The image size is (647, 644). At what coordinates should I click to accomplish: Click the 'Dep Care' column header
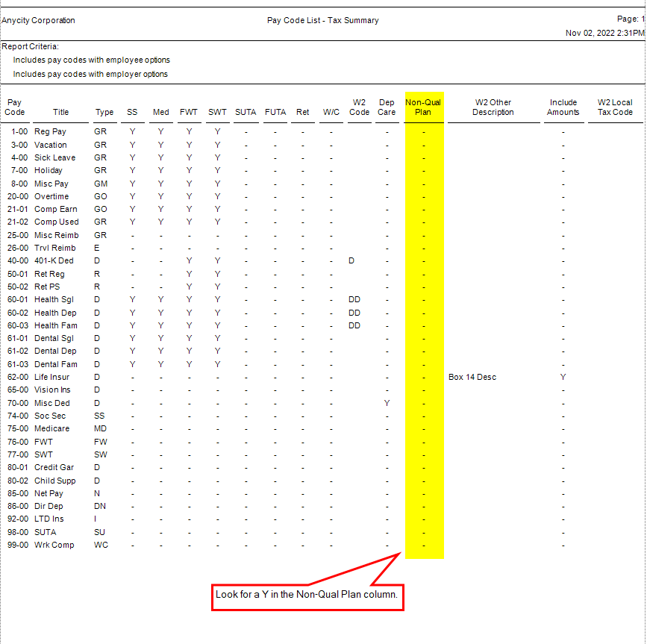pos(387,107)
